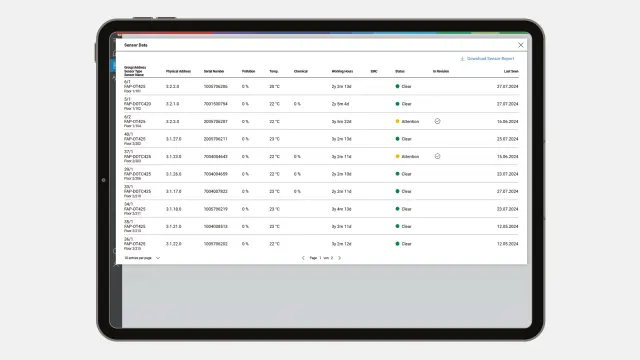Sort by Pollution column header
The image size is (640, 360).
click(248, 71)
